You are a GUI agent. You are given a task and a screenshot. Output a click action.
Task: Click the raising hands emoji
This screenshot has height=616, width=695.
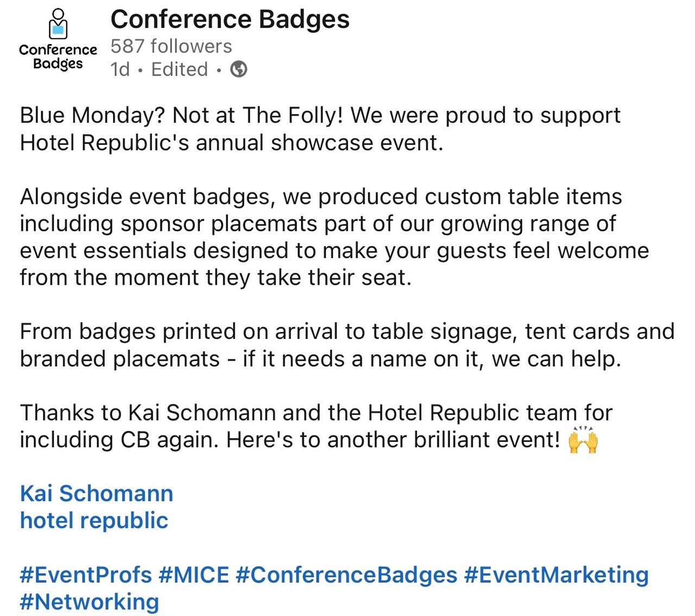tap(583, 439)
